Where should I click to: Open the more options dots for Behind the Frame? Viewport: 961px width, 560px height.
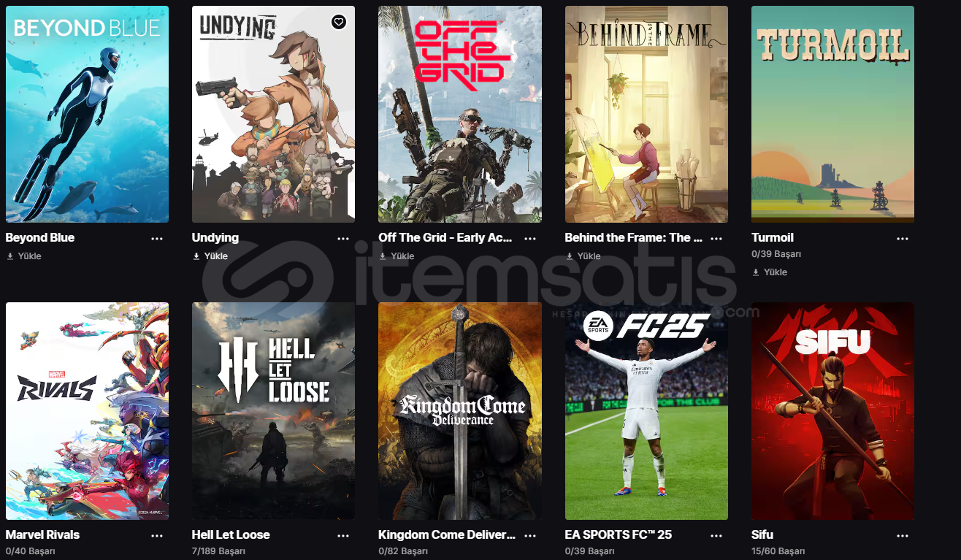tap(716, 238)
